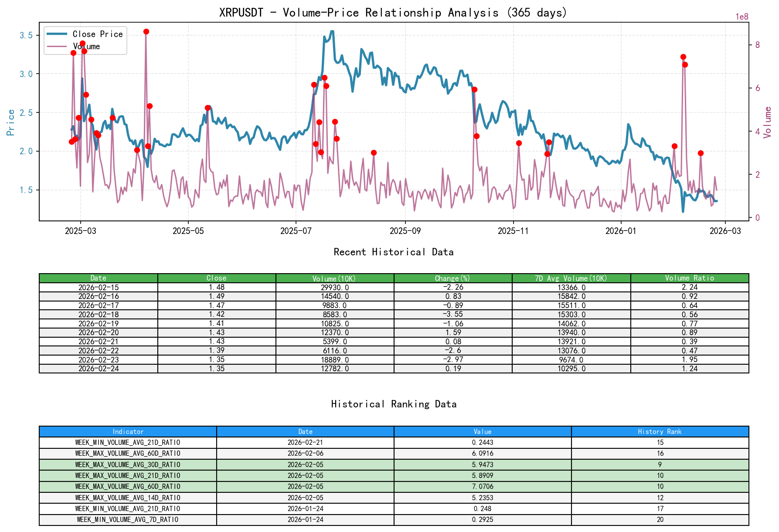The height and width of the screenshot is (532, 779).
Task: Click the chart title XRPUSDT Volume-Price Relationship Analysis
Action: coord(393,13)
